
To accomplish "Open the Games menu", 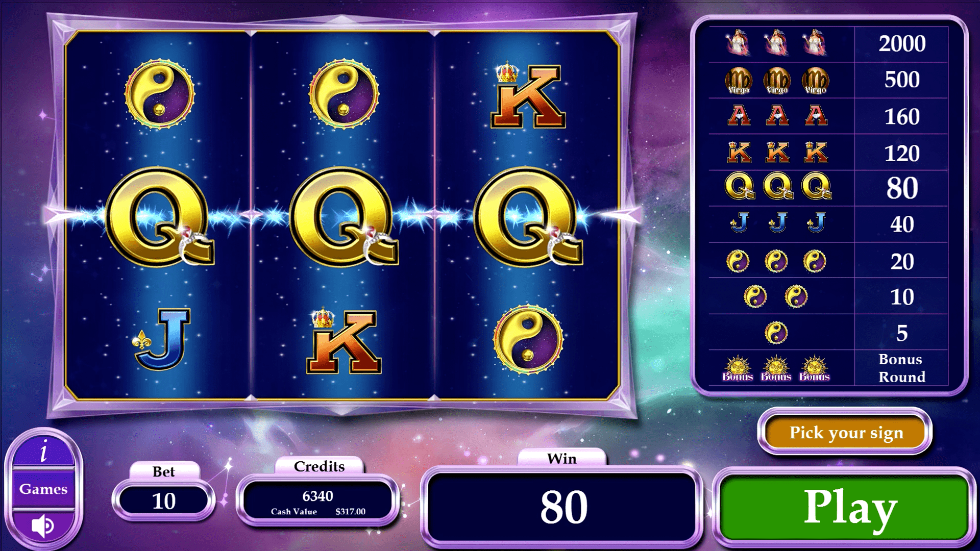I will tap(43, 489).
